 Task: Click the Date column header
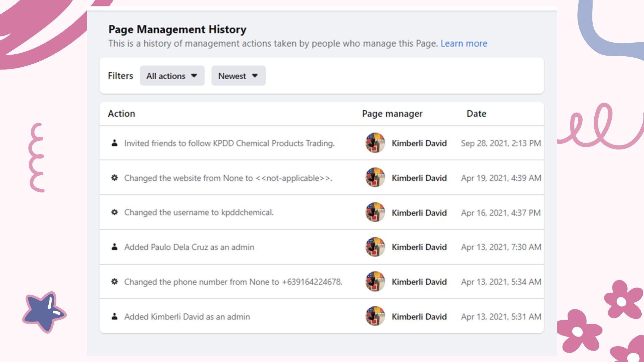(476, 114)
